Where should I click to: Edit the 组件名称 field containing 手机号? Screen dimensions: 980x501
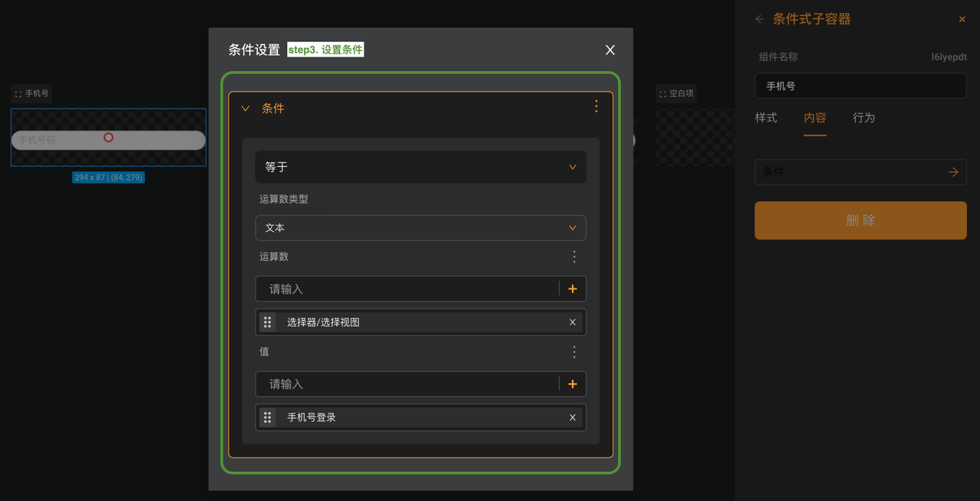point(861,86)
